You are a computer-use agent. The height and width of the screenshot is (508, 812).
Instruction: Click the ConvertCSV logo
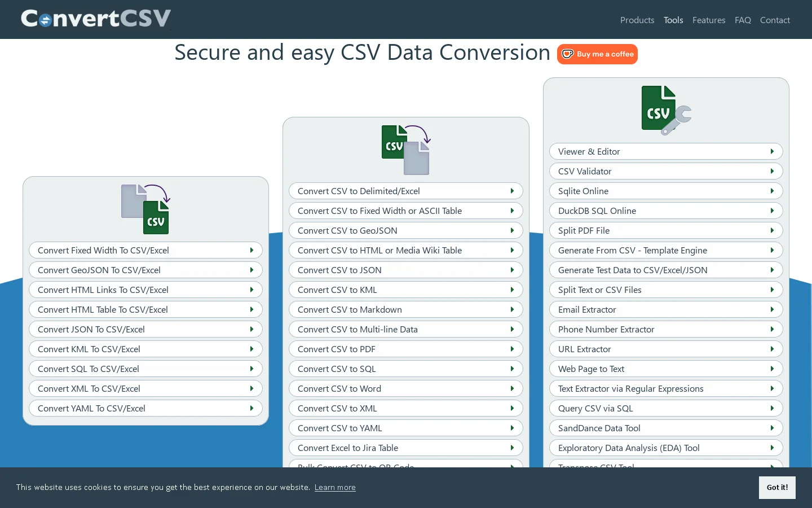click(x=96, y=19)
